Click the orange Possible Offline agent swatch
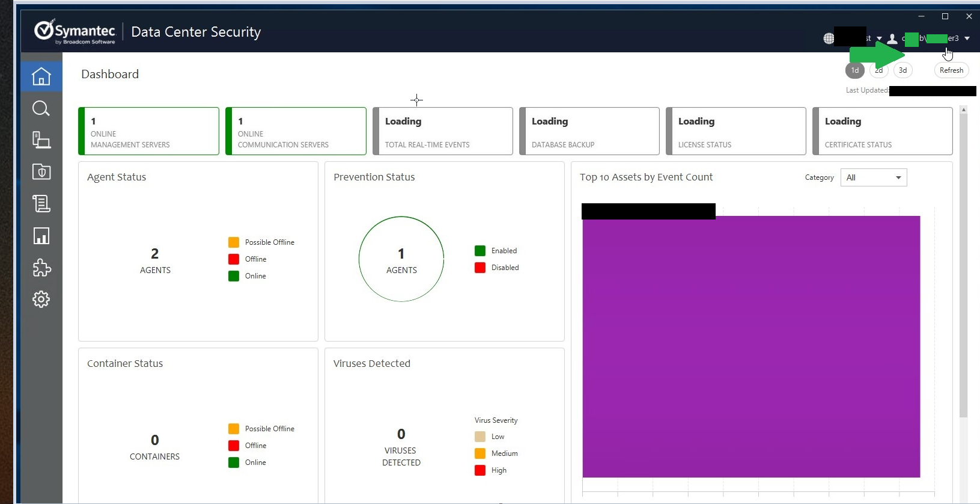 pos(234,242)
